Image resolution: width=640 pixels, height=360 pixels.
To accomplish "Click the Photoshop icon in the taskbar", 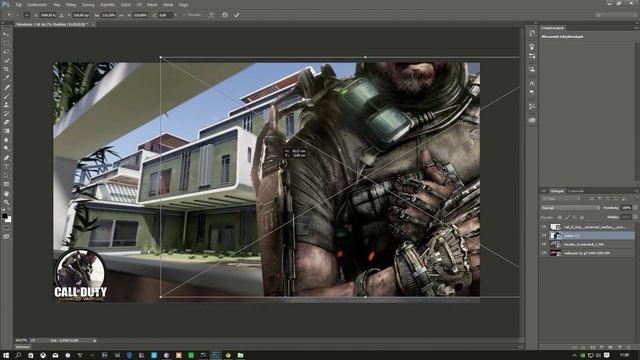I will point(216,355).
